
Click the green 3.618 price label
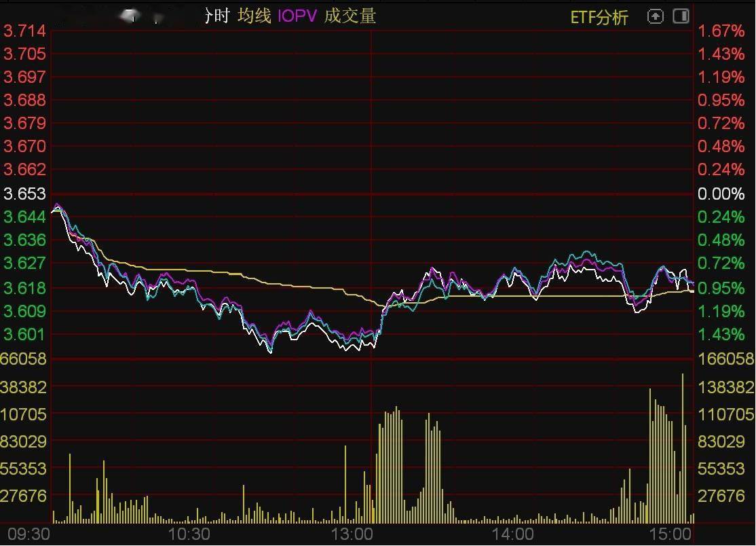tap(24, 288)
